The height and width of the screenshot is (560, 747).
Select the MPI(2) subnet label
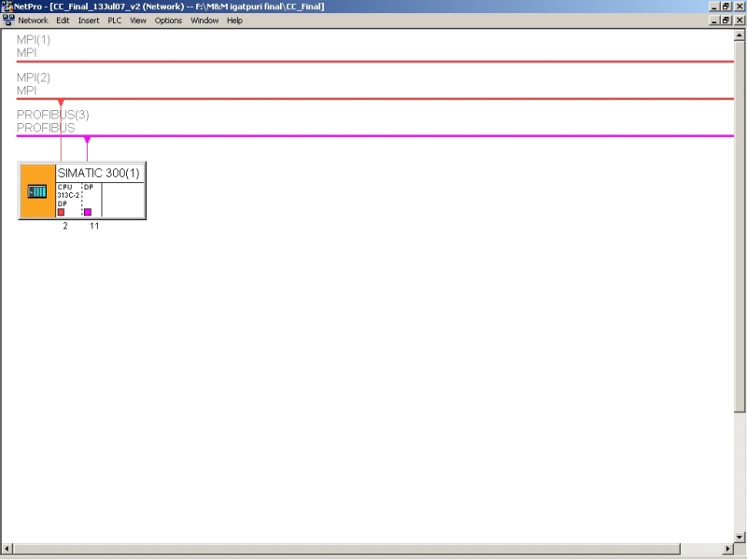[34, 77]
